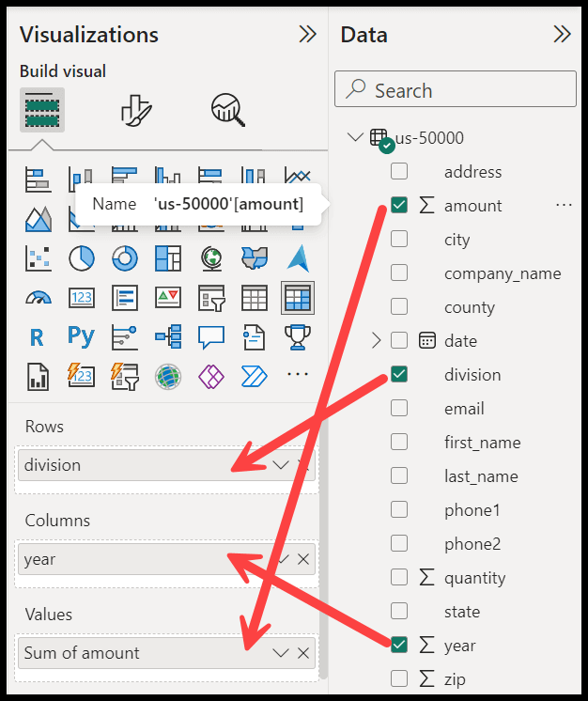
Task: Collapse the us-50000 table
Action: (x=355, y=137)
